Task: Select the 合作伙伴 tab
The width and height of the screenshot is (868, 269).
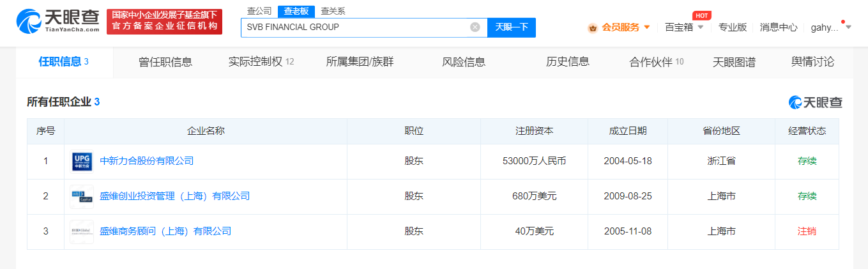Action: tap(657, 62)
